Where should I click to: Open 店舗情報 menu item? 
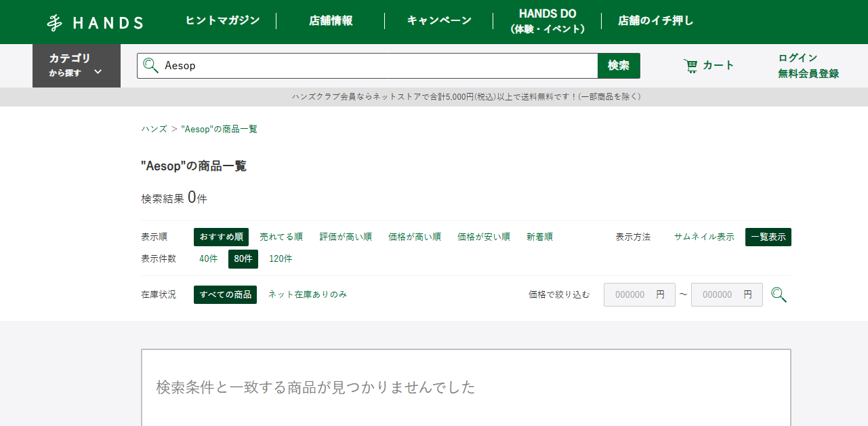pyautogui.click(x=331, y=20)
